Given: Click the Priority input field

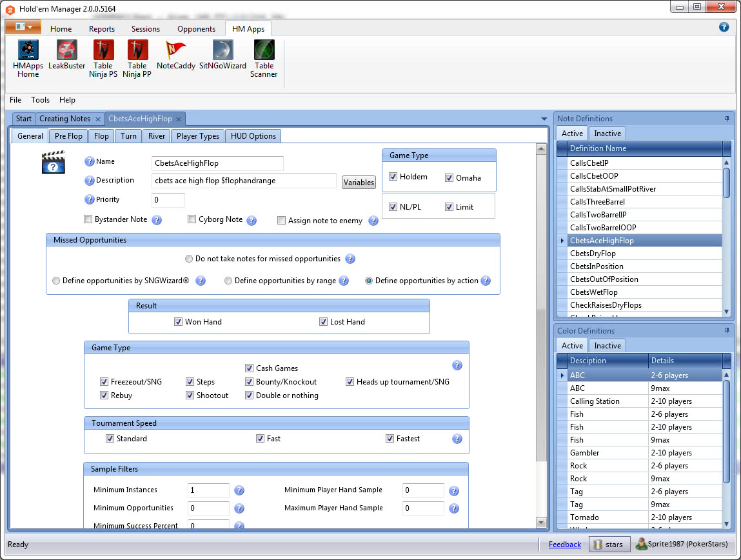Looking at the screenshot, I should point(168,200).
